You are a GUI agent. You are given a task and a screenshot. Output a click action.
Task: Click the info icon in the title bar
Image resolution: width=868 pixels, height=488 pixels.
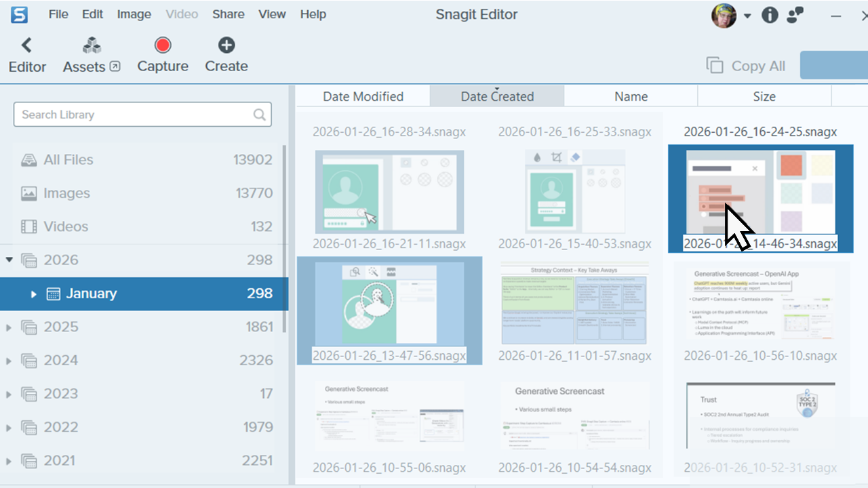770,14
